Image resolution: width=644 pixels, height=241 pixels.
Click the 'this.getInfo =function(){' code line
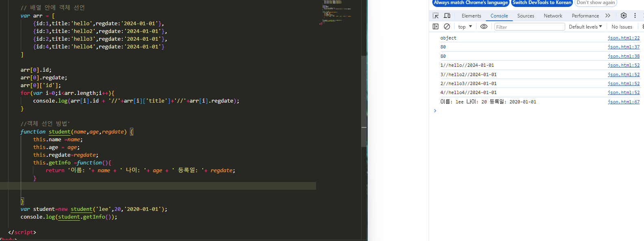tap(72, 163)
